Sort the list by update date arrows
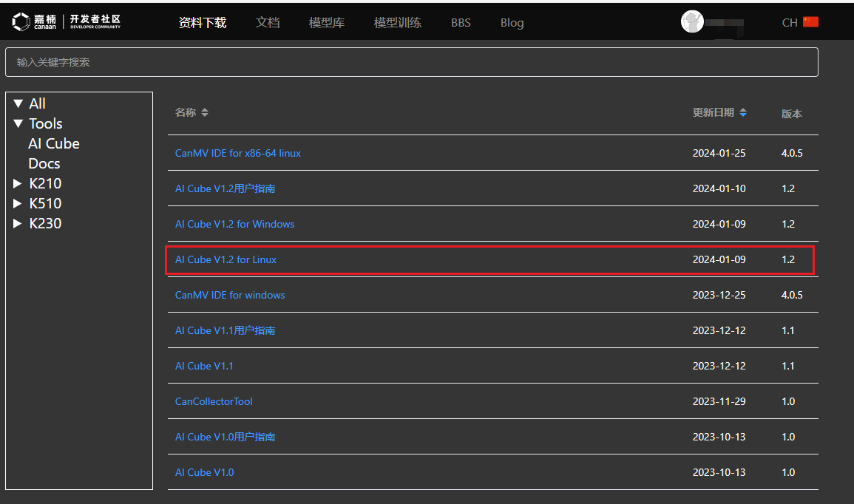The image size is (854, 504). [743, 112]
